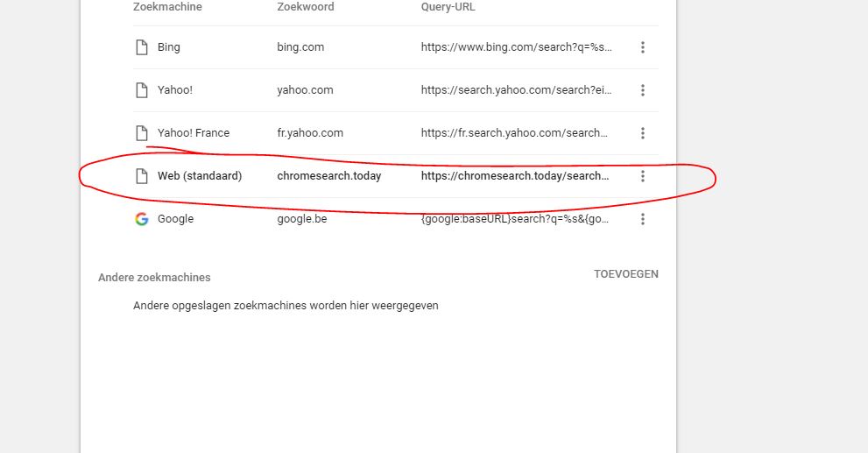Click the chromesearch.today keyword
Viewport: 868px width, 453px height.
click(x=329, y=176)
